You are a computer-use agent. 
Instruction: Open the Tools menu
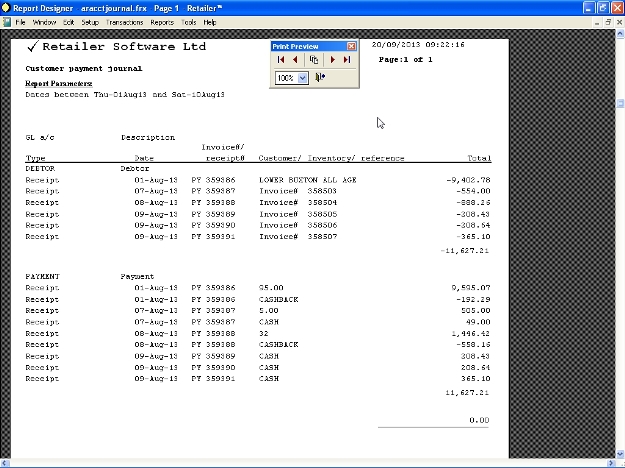[189, 21]
